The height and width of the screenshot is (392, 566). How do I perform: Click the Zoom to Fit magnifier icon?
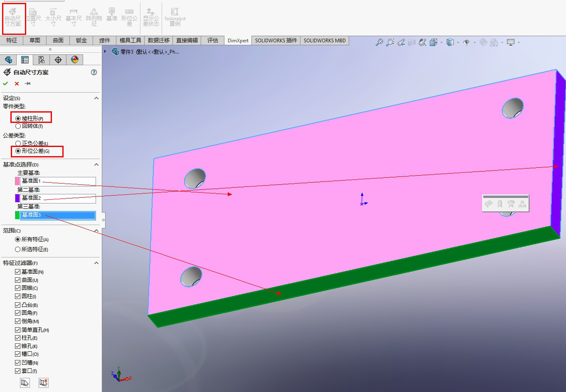(x=379, y=42)
